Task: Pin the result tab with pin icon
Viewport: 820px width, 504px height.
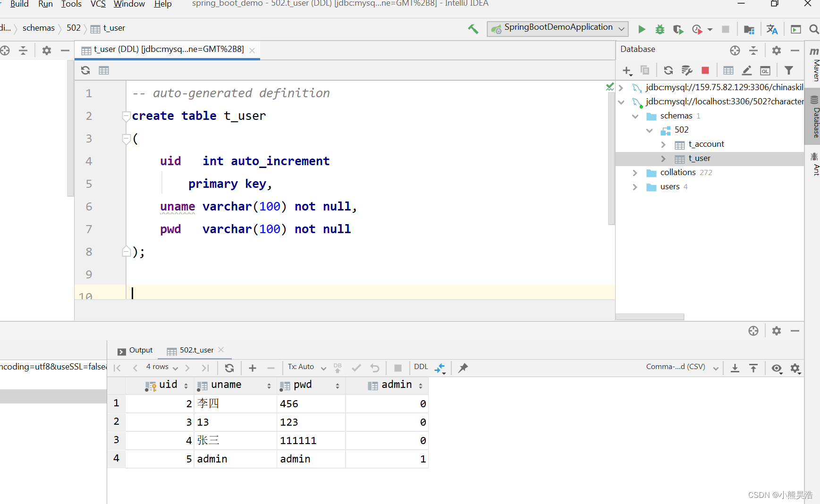Action: coord(463,368)
